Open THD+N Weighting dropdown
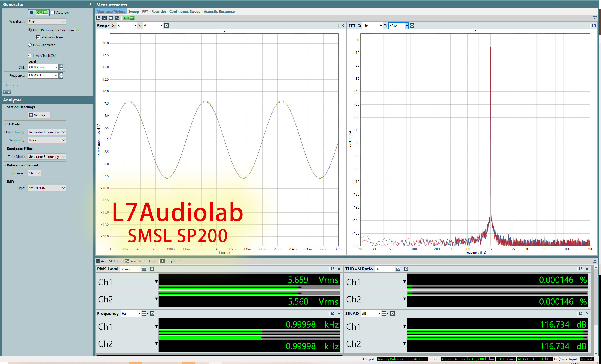Screen dimensions: 601x364 tap(47, 140)
